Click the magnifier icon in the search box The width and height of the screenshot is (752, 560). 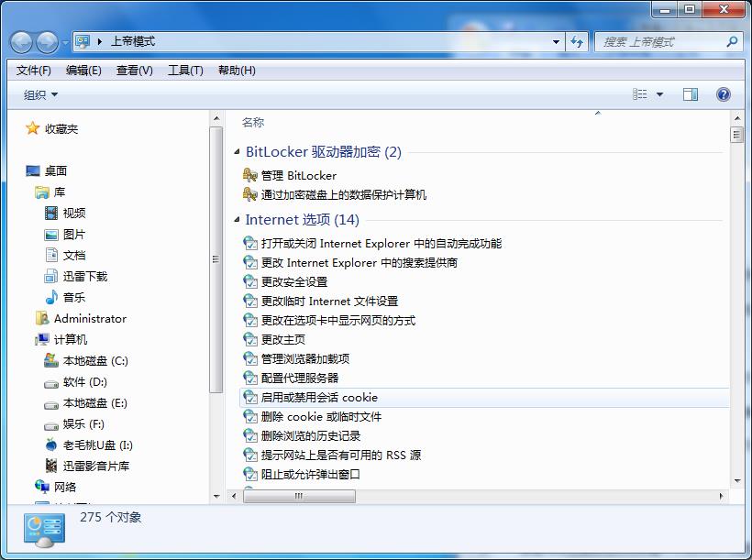coord(732,42)
